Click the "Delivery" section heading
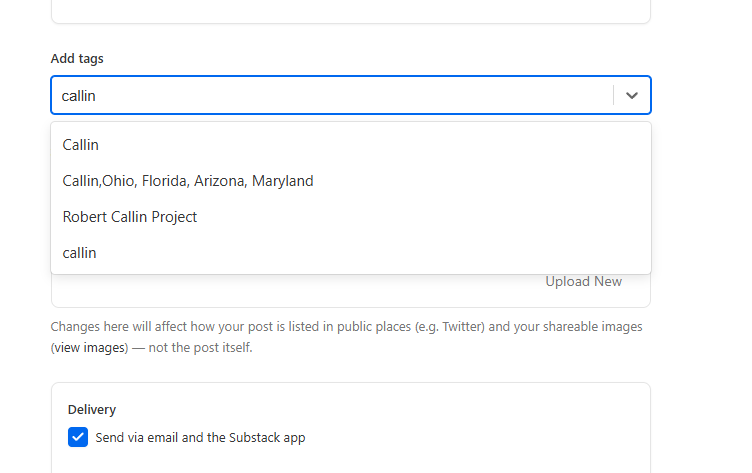The height and width of the screenshot is (473, 752). click(92, 409)
